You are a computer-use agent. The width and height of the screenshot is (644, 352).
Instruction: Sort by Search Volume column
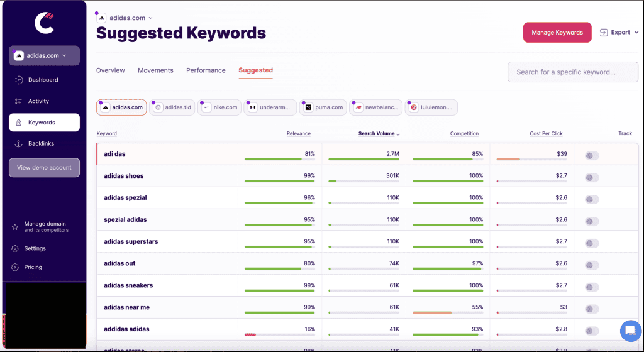coord(379,133)
